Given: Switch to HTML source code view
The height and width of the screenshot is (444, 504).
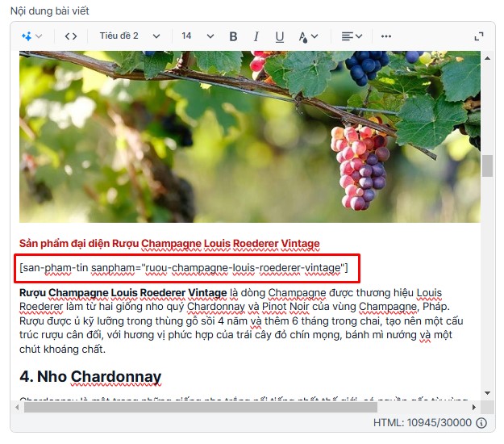Looking at the screenshot, I should click(71, 36).
